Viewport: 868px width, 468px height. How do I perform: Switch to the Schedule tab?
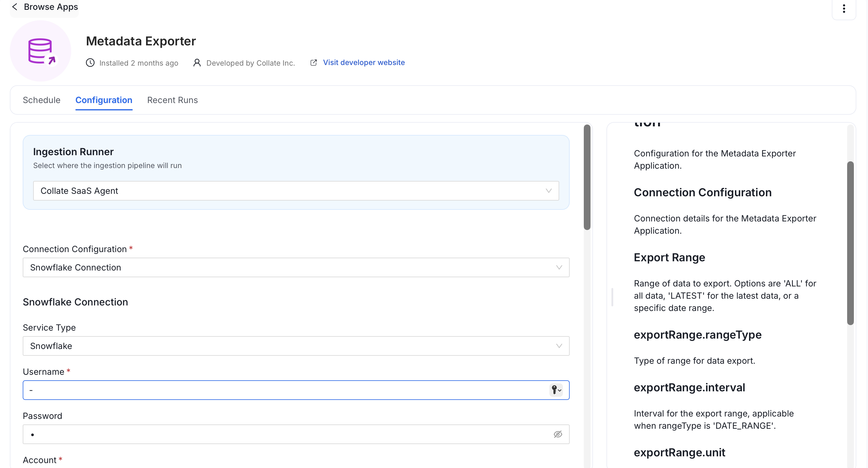pos(41,100)
